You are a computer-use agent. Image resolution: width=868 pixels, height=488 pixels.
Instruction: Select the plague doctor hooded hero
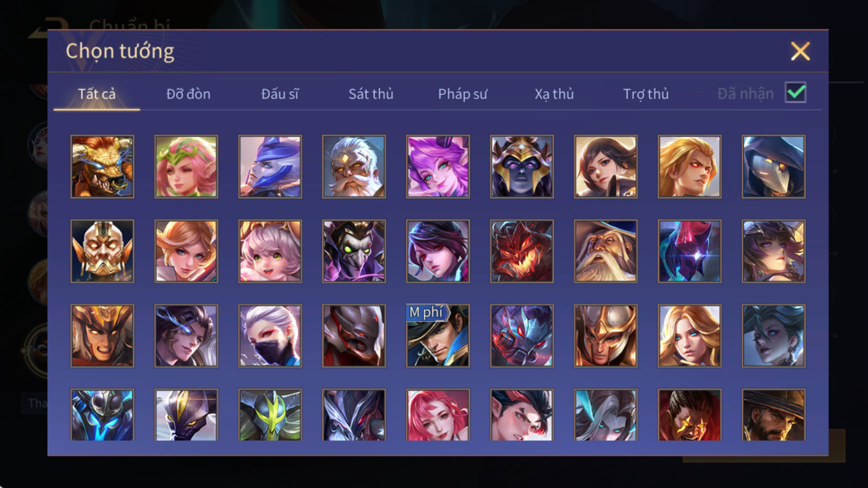774,166
